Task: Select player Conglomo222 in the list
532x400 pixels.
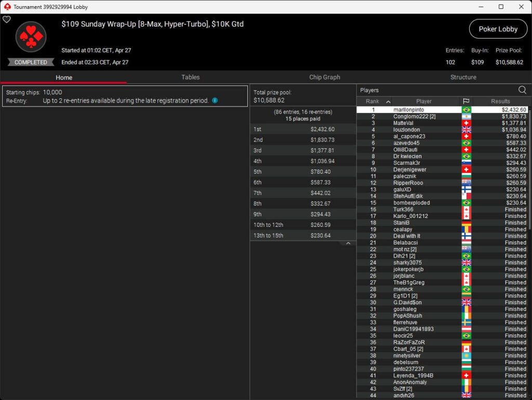Action: 414,117
